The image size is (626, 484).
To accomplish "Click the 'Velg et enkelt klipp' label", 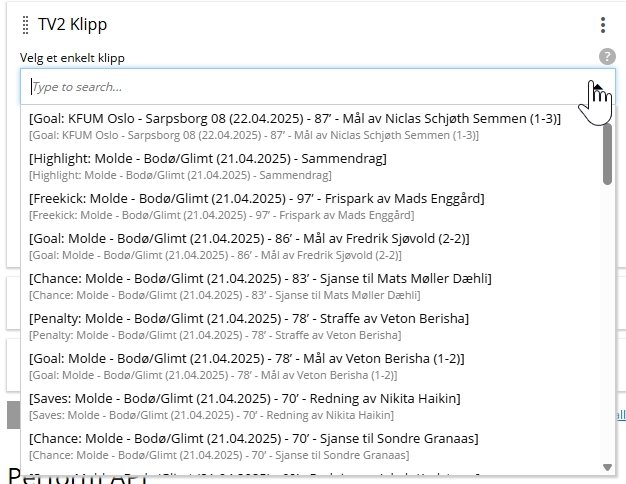I will pos(72,58).
